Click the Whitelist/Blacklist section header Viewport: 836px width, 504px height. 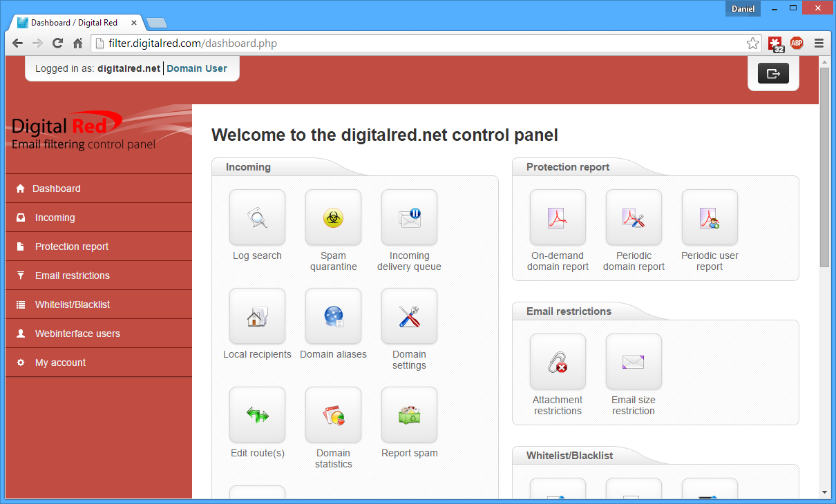[x=569, y=456]
